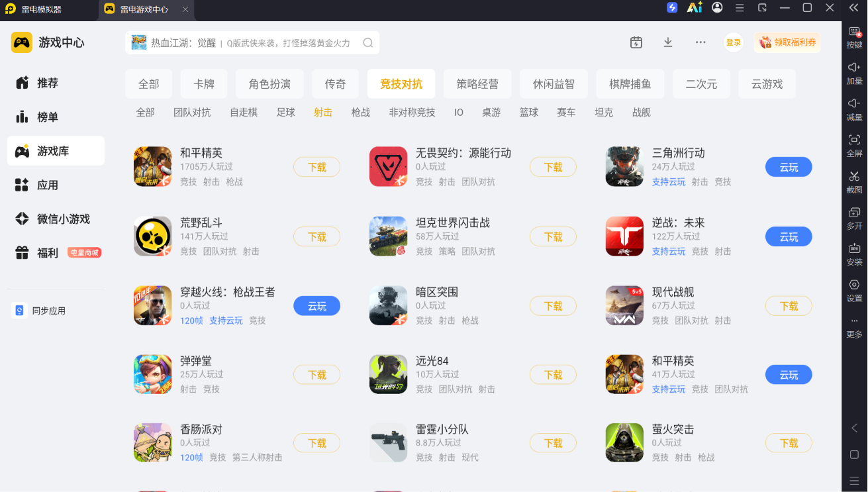868x492 pixels.
Task: Cloud-play 穿越火线：枪战王者 with 云玩
Action: [317, 306]
